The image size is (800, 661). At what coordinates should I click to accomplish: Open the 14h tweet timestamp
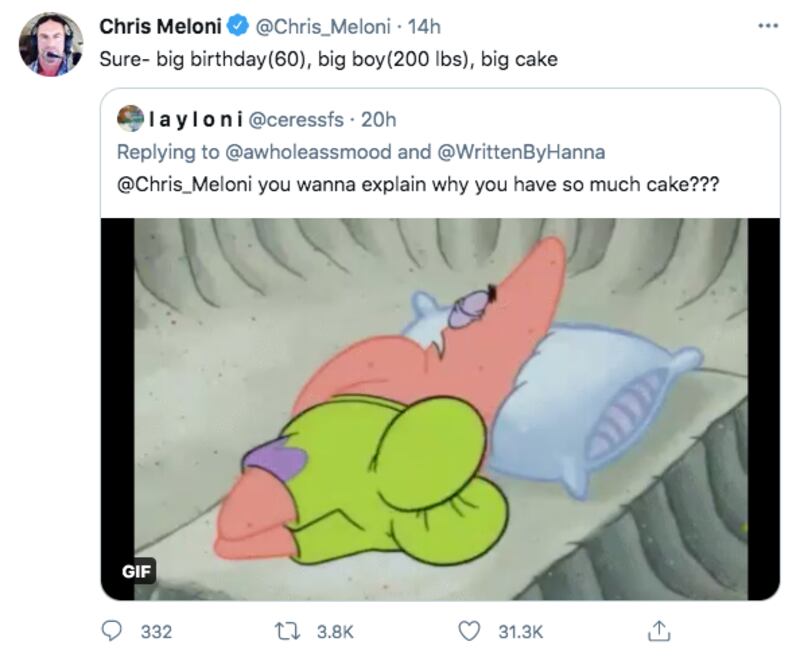tap(425, 27)
